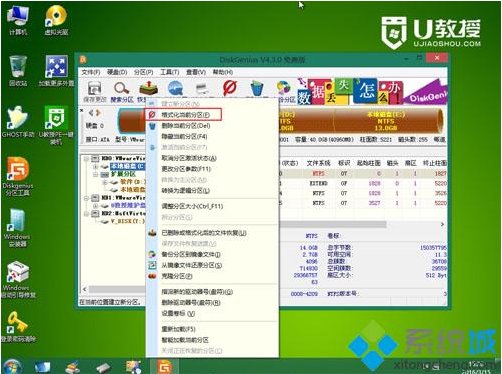Choose 智能加载当前分区 menu entry
Screen dimensions: 502x374
tap(212, 340)
